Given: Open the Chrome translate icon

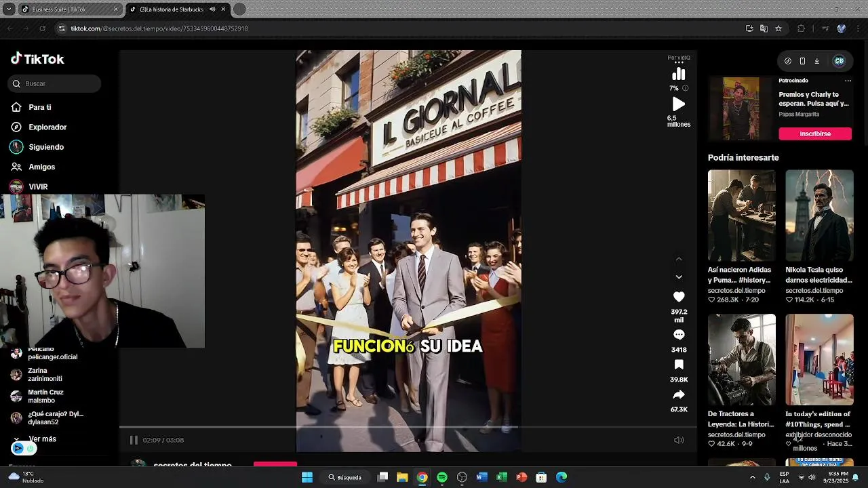Looking at the screenshot, I should (764, 28).
